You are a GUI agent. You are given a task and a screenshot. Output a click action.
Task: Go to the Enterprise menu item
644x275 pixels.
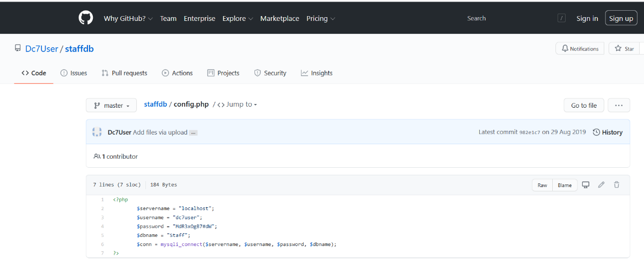point(200,18)
